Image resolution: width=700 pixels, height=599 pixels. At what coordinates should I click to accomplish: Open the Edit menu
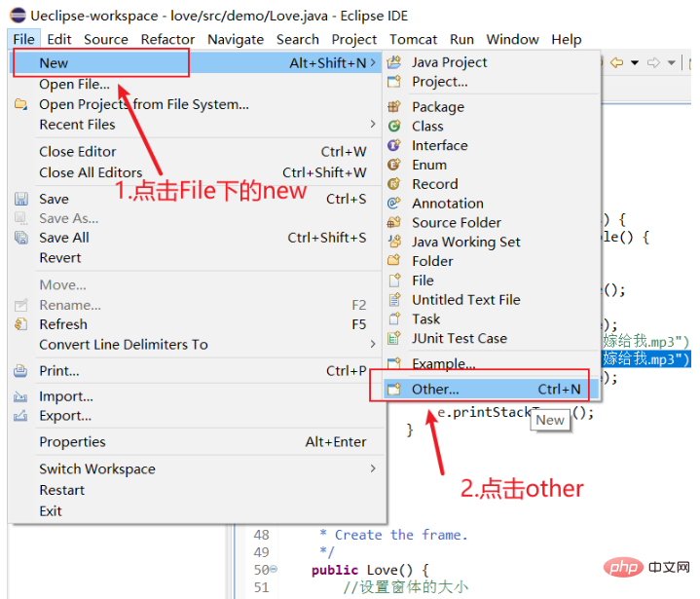tap(59, 39)
